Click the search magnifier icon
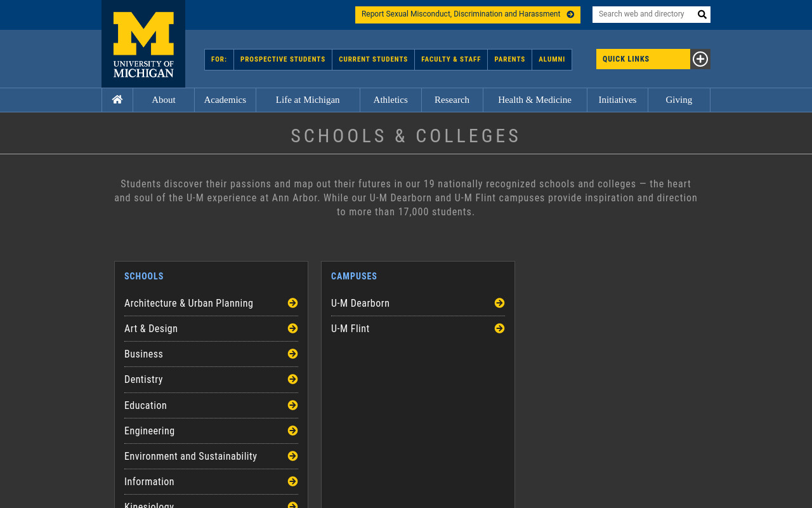812x508 pixels. [x=702, y=15]
